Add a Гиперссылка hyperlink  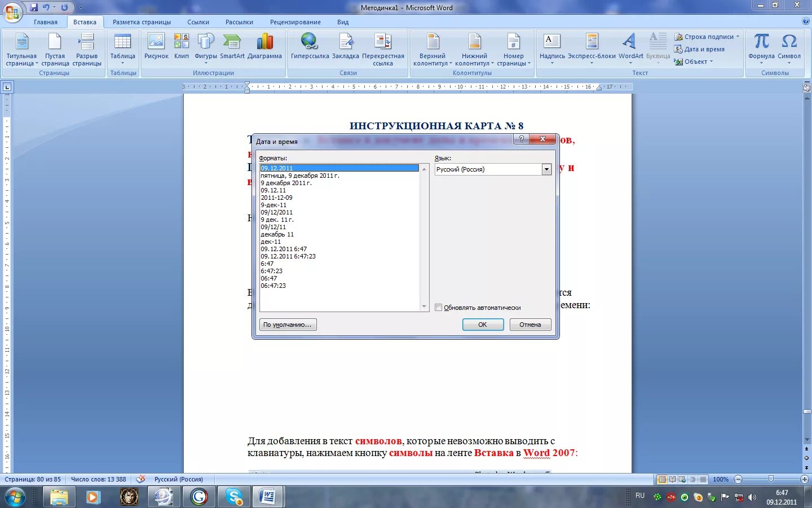tap(310, 46)
